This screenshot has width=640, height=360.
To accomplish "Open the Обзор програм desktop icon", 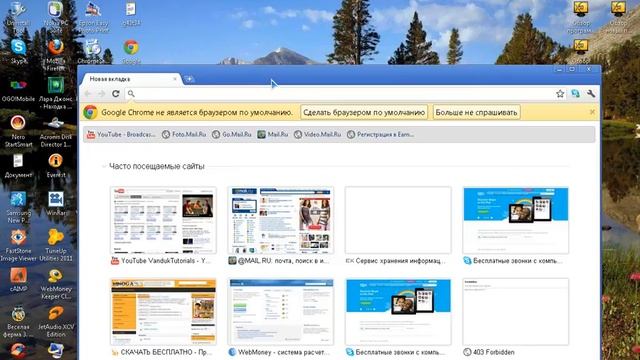I will (580, 17).
